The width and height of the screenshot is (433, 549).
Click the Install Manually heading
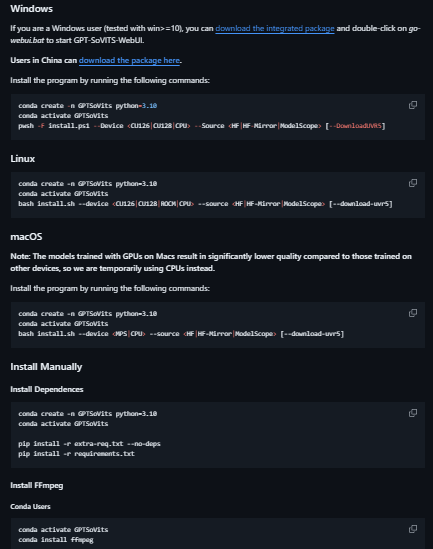pyautogui.click(x=46, y=367)
